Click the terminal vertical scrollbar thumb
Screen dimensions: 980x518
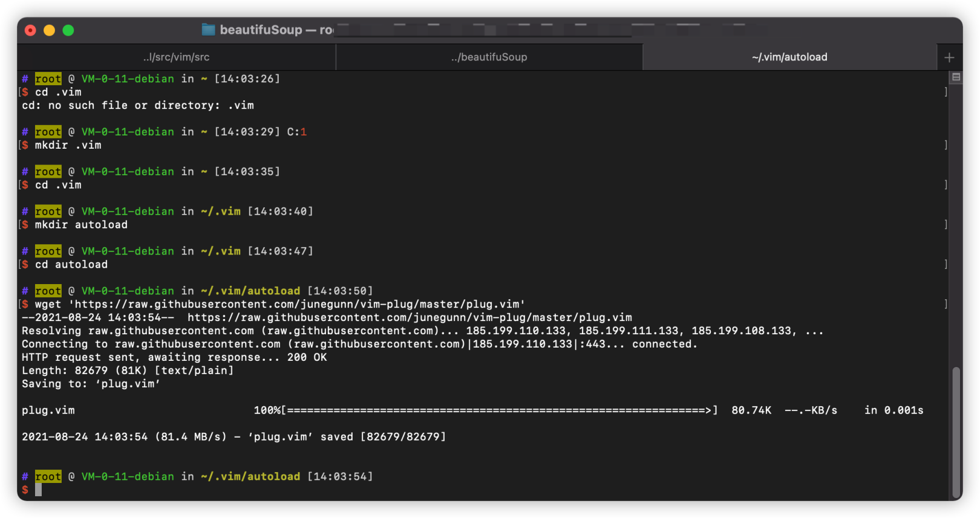956,432
